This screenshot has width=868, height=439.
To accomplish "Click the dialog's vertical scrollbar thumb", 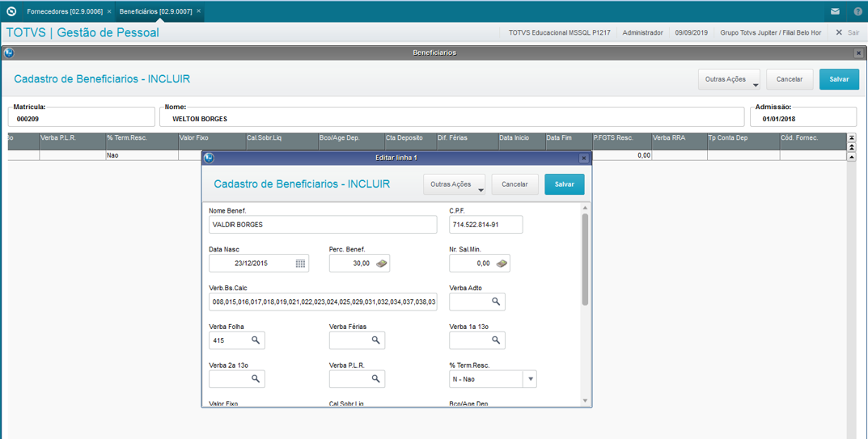I will (585, 259).
